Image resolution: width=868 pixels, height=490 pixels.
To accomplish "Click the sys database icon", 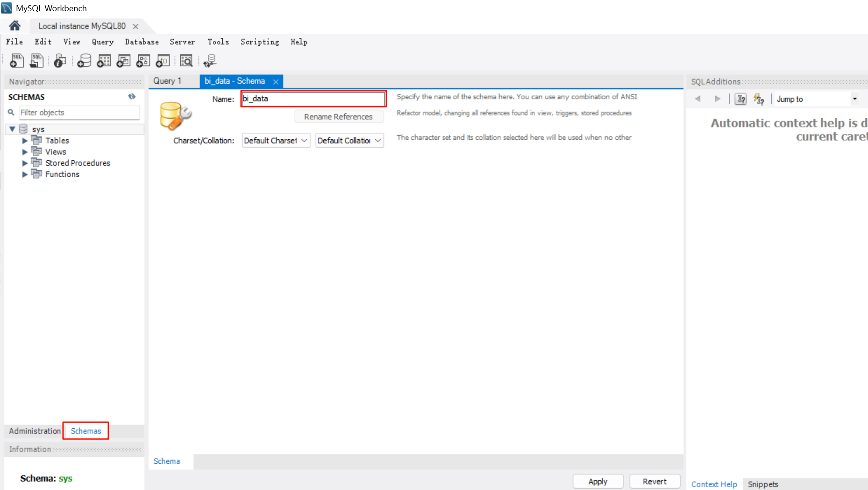I will tap(23, 129).
